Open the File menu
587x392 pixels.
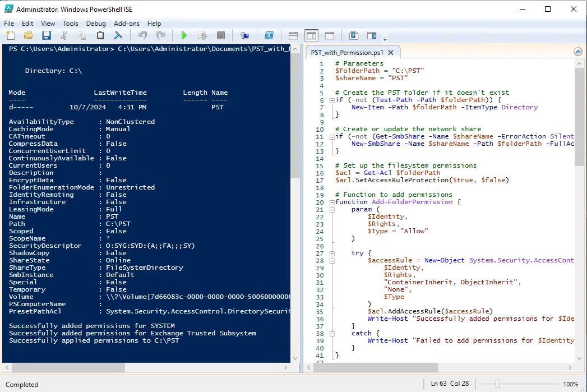[x=9, y=23]
